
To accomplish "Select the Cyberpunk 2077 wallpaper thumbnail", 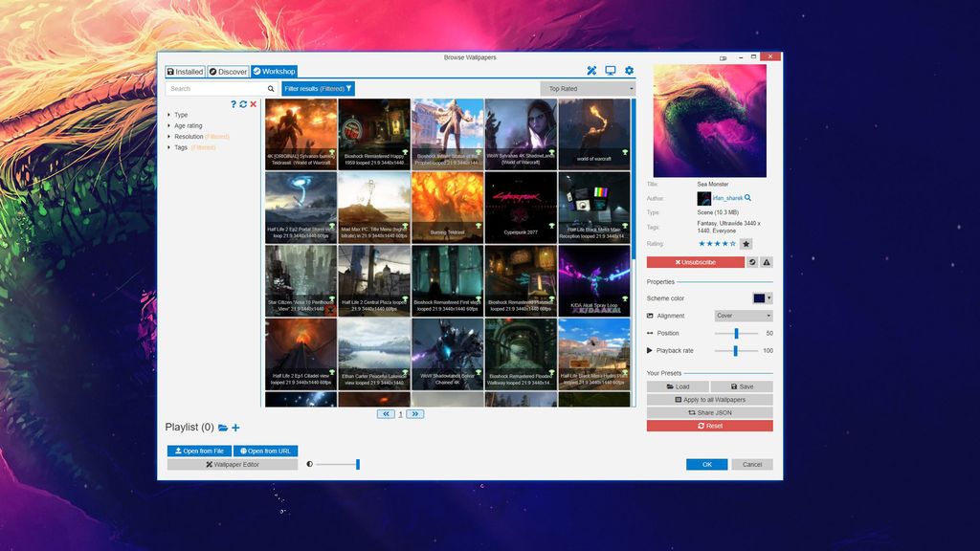I will pyautogui.click(x=521, y=208).
